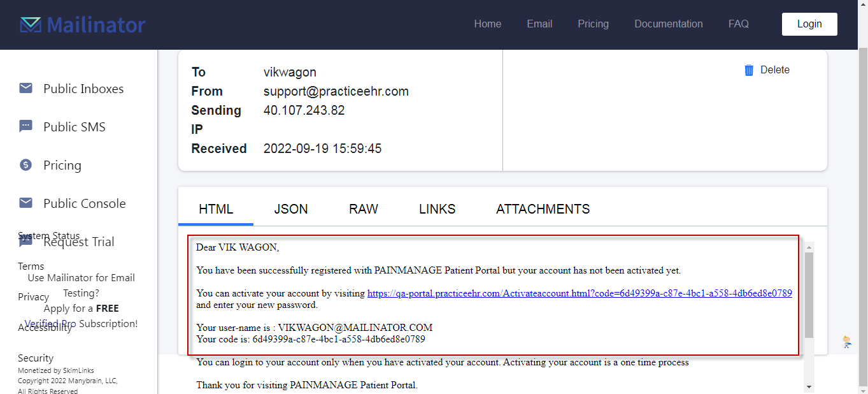Click the 'Dear VIK WAGON' greeting
This screenshot has height=394, width=868.
click(238, 247)
